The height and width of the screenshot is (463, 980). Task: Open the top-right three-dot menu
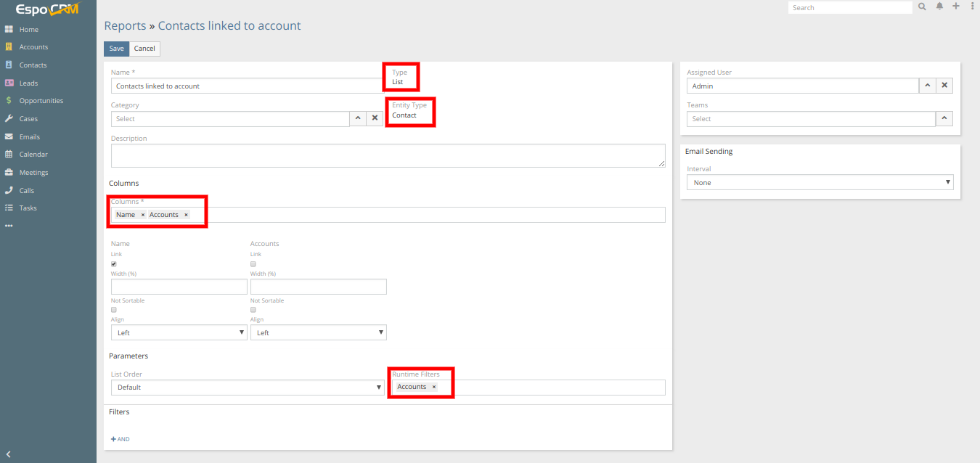972,7
